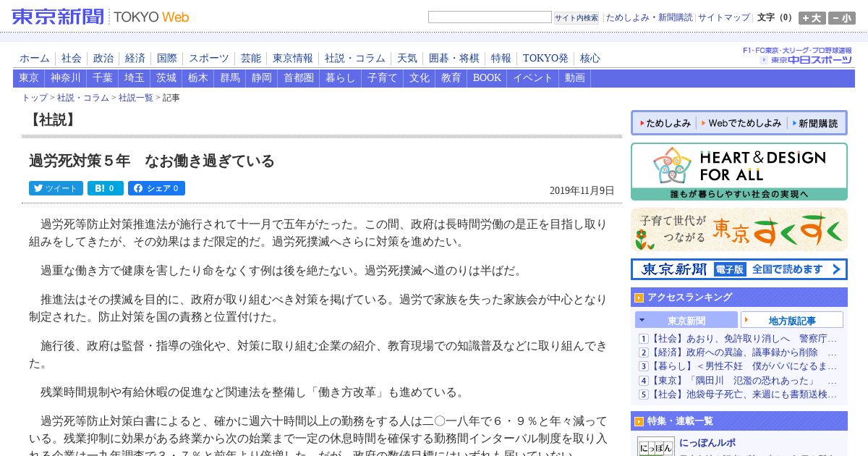Increase text size with +大 button
The image size is (868, 456).
812,18
